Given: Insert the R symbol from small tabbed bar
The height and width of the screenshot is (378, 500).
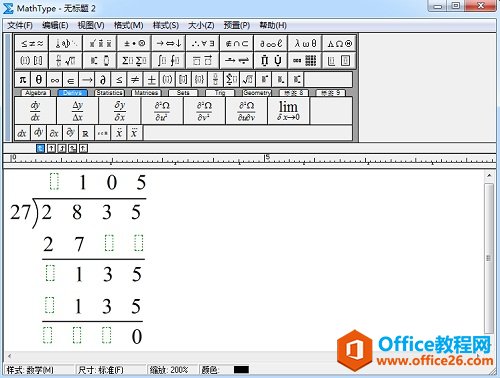Looking at the screenshot, I should (x=86, y=133).
